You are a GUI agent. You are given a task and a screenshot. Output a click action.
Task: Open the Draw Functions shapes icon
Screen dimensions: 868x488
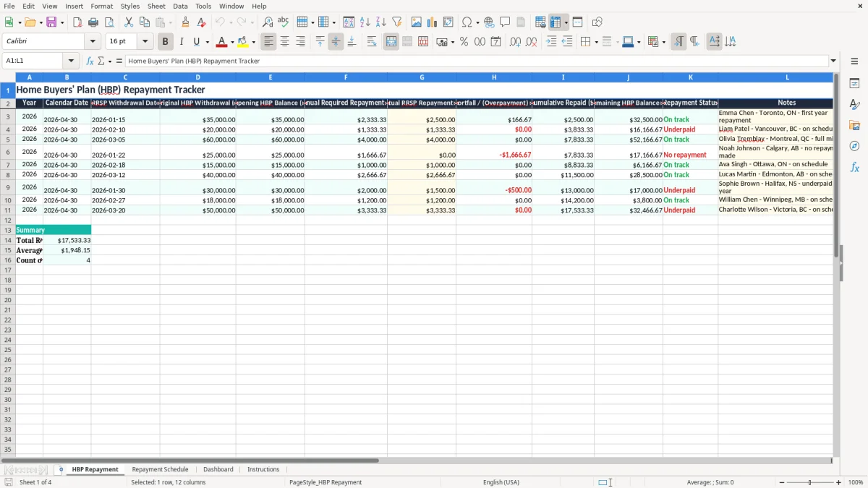[597, 22]
